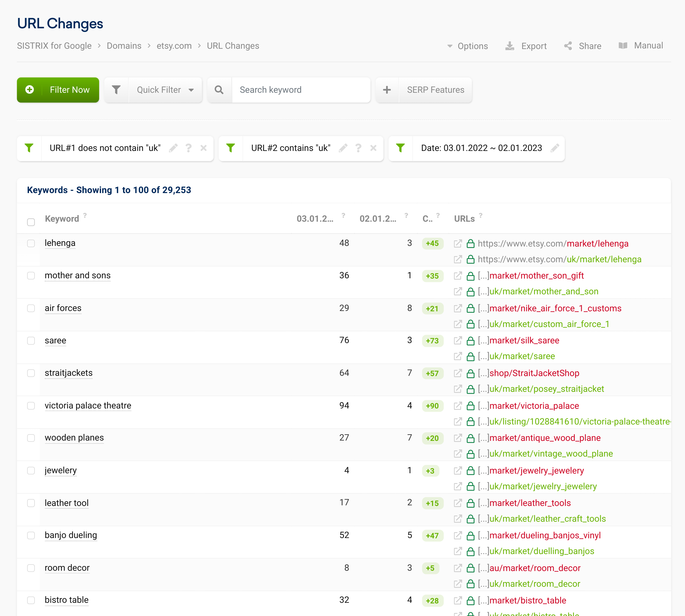Click the Export label
Image resolution: width=685 pixels, height=616 pixels.
[534, 46]
